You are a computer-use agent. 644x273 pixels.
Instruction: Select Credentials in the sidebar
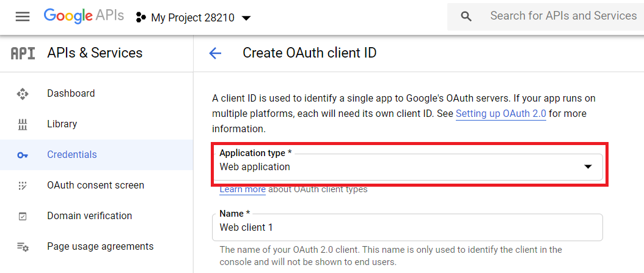click(97, 155)
